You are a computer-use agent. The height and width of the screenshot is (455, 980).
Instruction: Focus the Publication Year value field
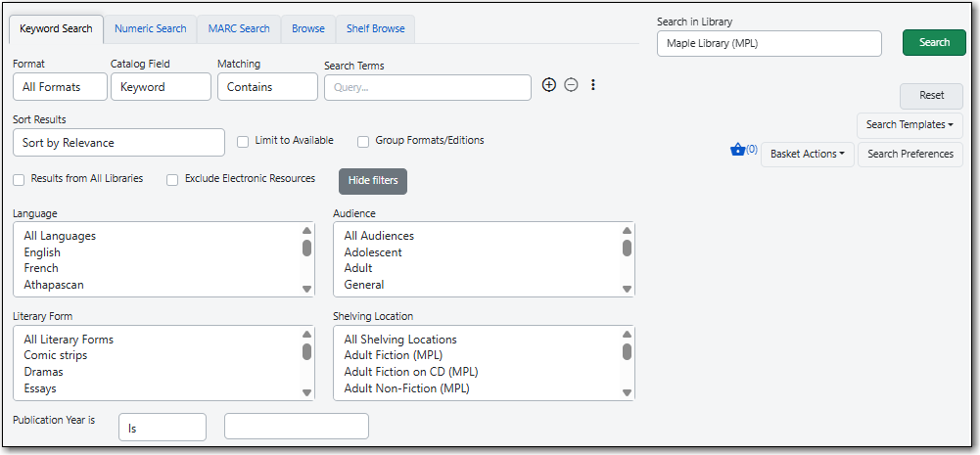click(297, 427)
